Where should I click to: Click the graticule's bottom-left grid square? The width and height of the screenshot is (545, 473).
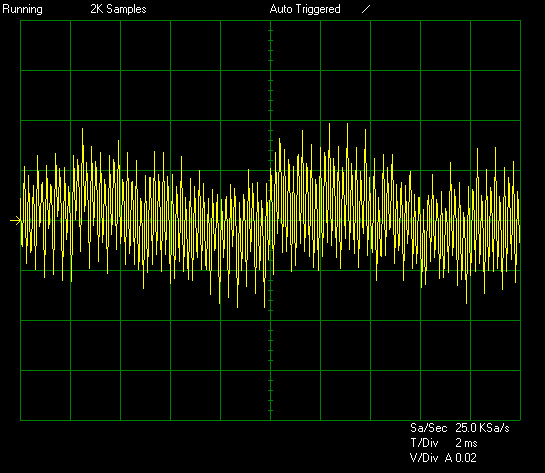coord(46,395)
